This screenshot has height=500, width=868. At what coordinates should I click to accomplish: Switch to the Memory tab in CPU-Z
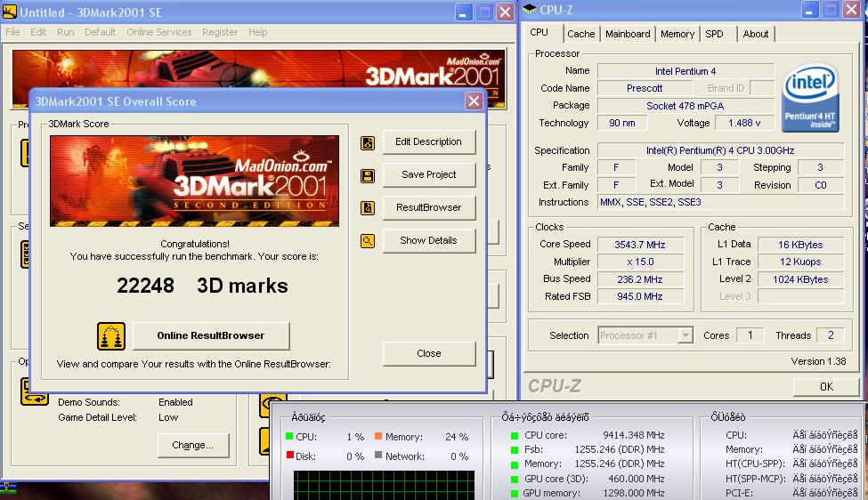[677, 34]
